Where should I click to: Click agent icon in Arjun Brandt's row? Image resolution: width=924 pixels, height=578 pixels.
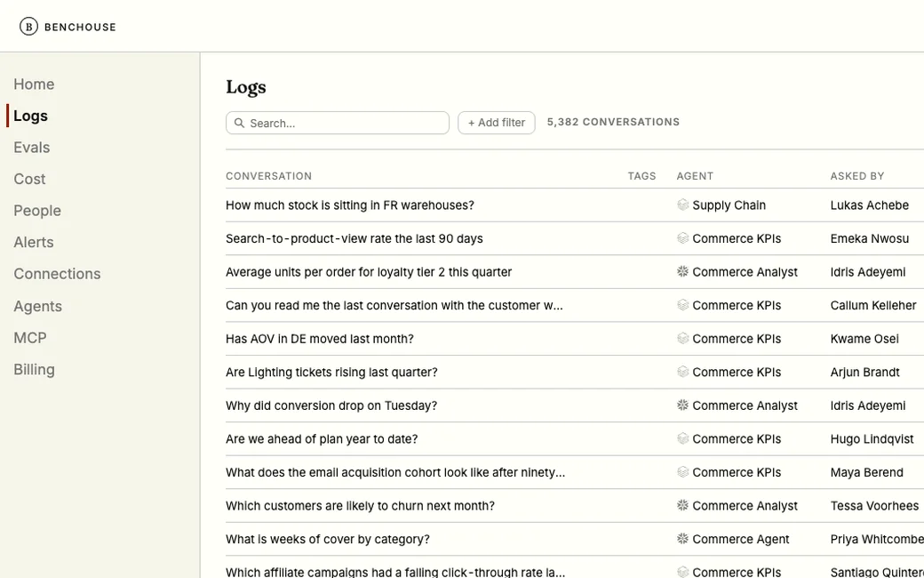pos(682,373)
